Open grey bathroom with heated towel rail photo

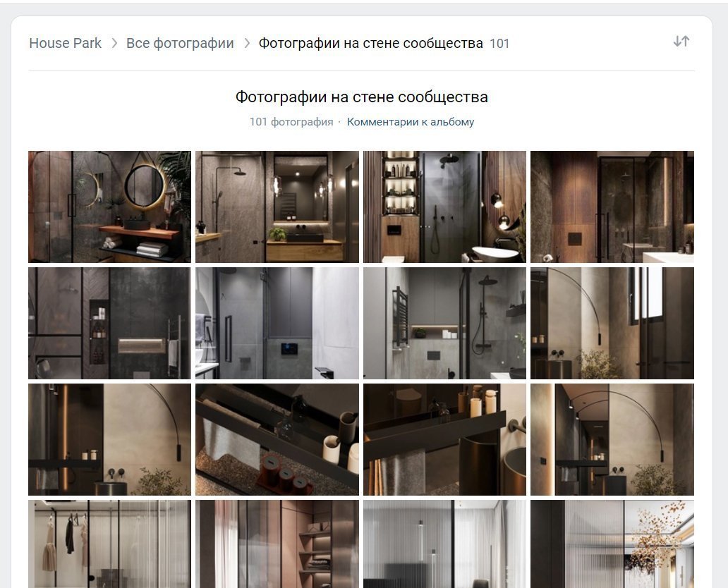pyautogui.click(x=445, y=323)
